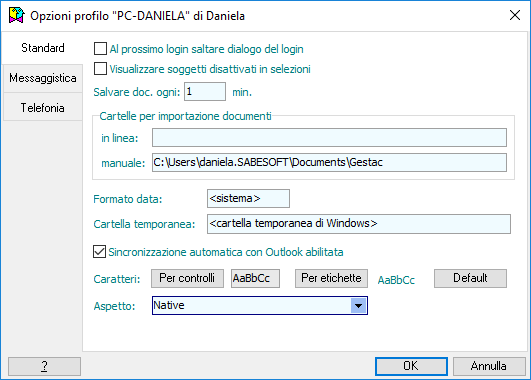The height and width of the screenshot is (380, 531).
Task: Choose font Per controlli
Action: pos(187,278)
